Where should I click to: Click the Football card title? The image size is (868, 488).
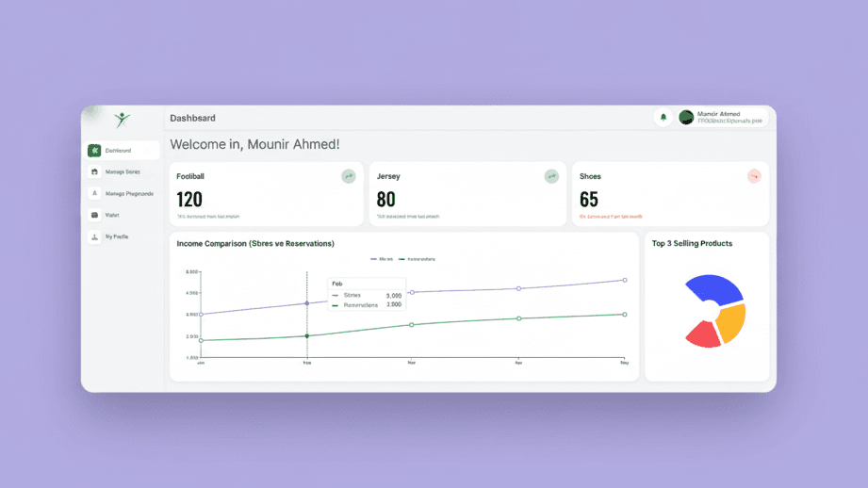pyautogui.click(x=190, y=176)
